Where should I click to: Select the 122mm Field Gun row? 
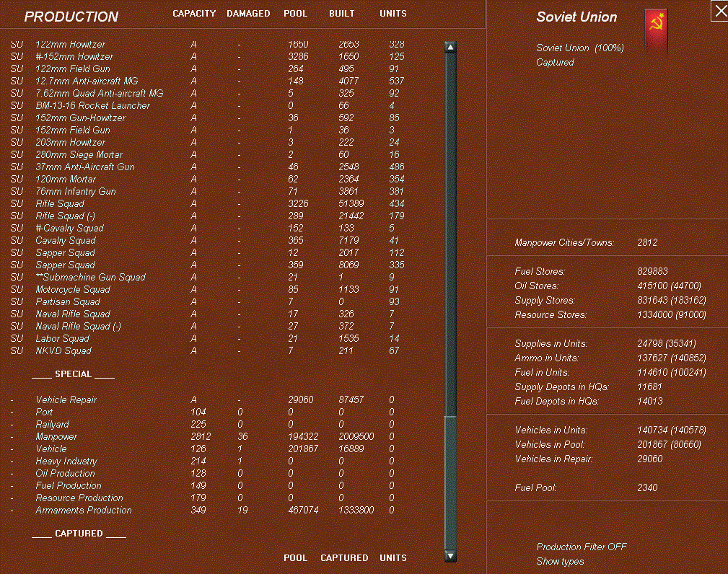[x=208, y=69]
